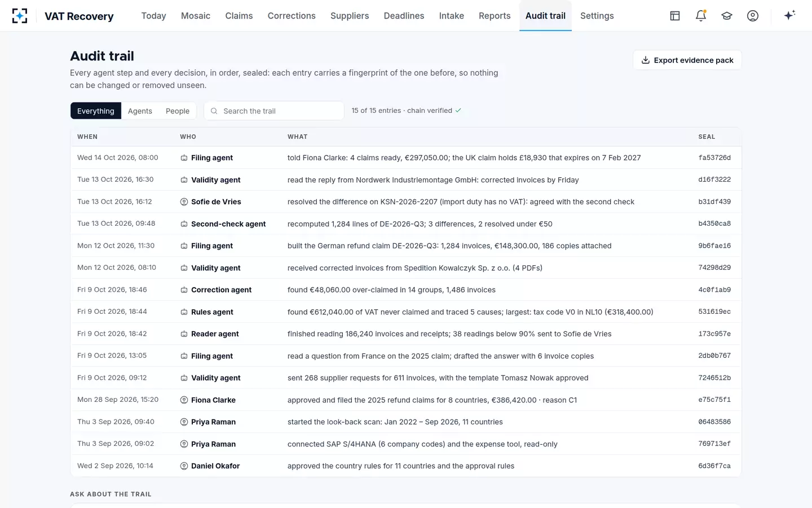The width and height of the screenshot is (812, 508).
Task: Click the seal b31df439
Action: click(x=714, y=202)
